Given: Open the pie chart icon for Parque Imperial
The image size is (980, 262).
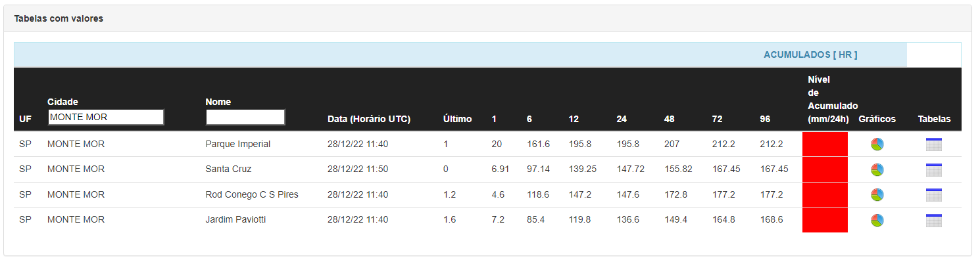Looking at the screenshot, I should [x=877, y=144].
